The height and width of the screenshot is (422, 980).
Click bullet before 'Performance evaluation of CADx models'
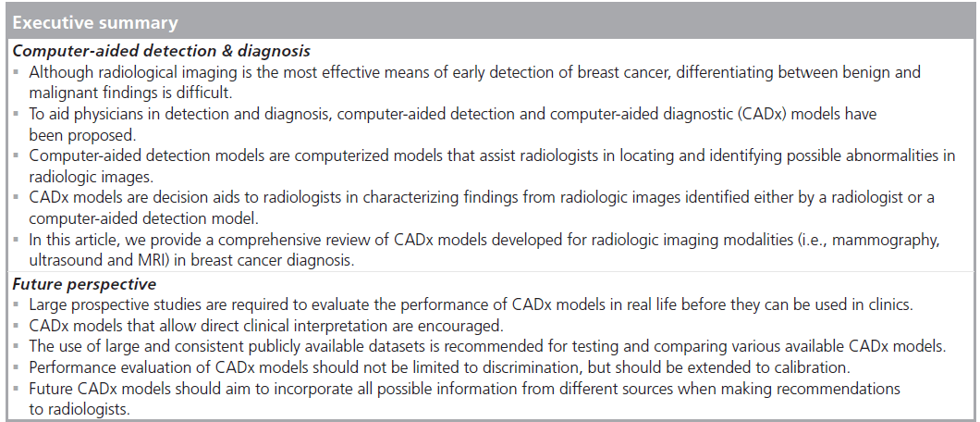tap(16, 369)
